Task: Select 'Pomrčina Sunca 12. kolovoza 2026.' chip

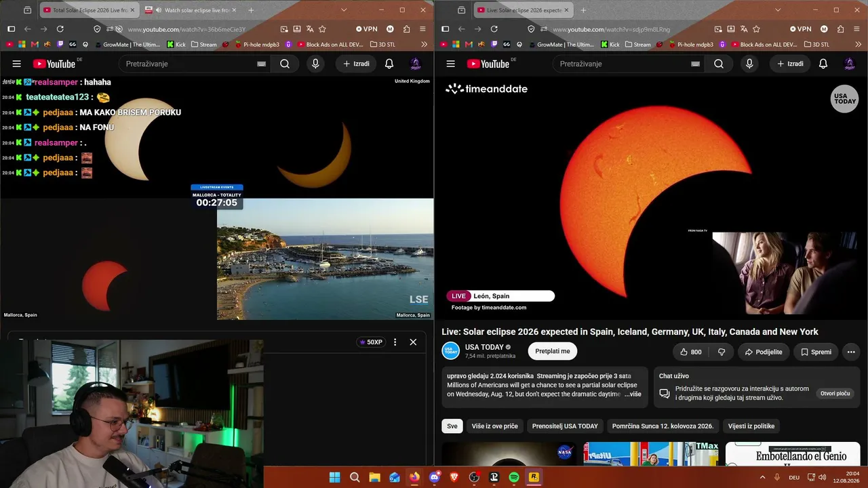Action: tap(663, 426)
